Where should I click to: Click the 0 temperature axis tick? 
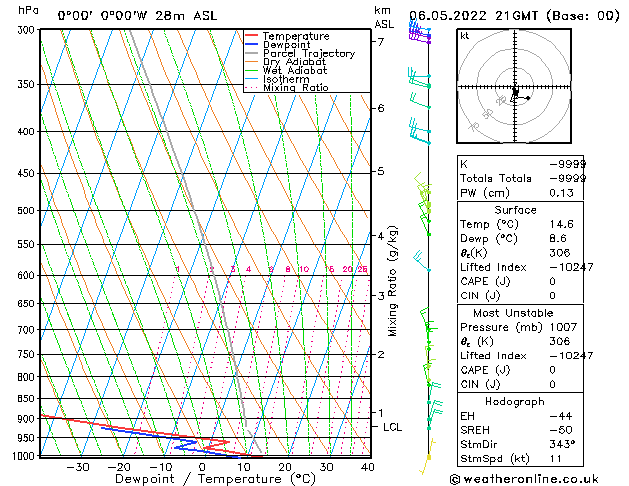(202, 467)
